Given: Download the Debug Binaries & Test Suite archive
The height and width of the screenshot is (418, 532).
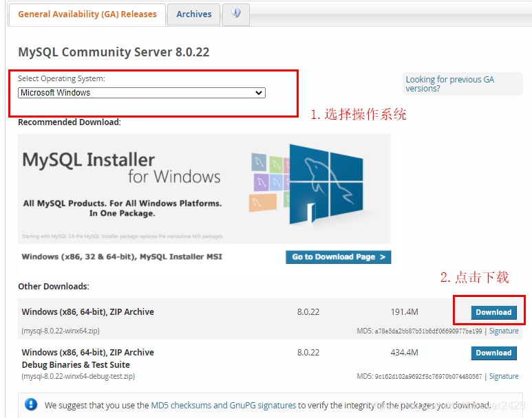Looking at the screenshot, I should (493, 353).
